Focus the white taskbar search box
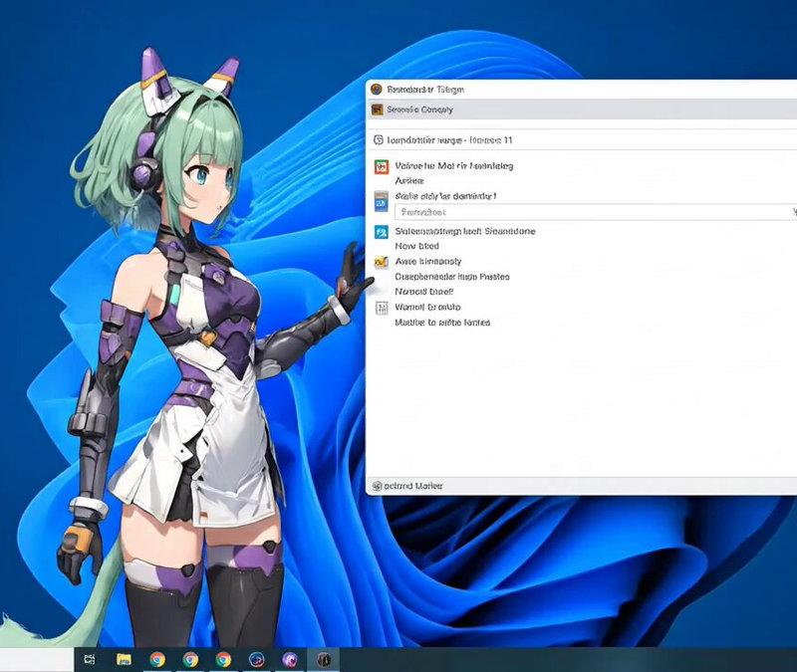Viewport: 797px width, 672px height. point(37,659)
